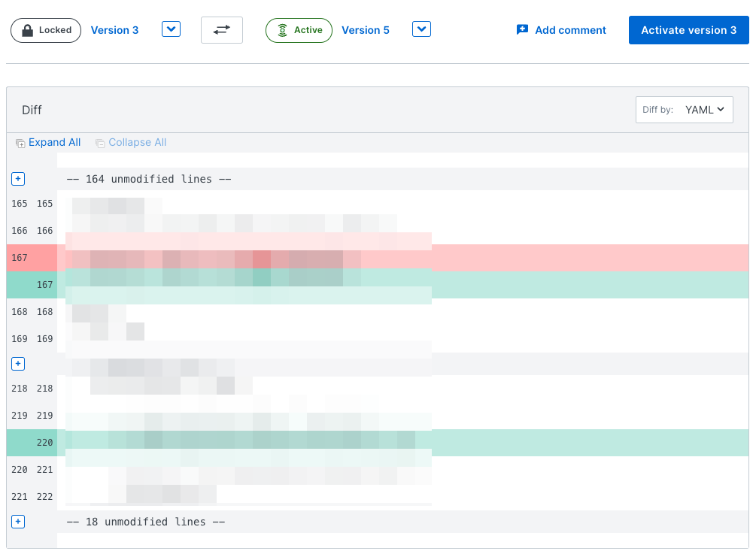
Task: Open the Version 5 link
Action: pos(366,30)
